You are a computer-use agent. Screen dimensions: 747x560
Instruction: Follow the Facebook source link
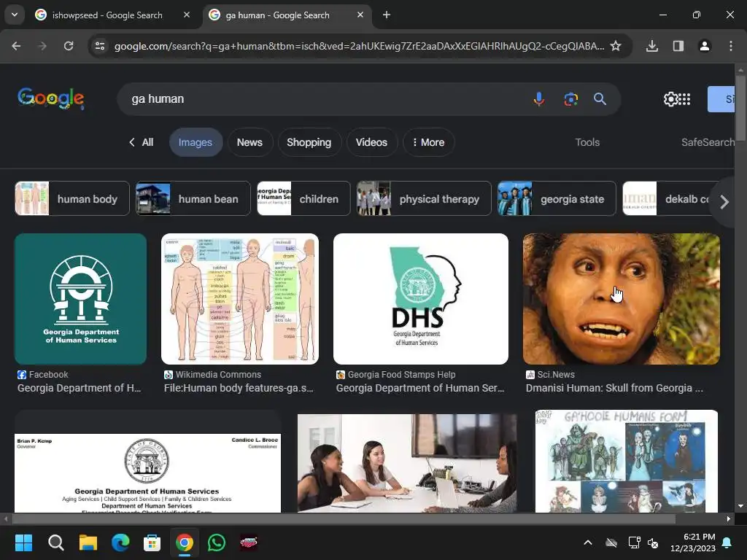[x=43, y=375]
